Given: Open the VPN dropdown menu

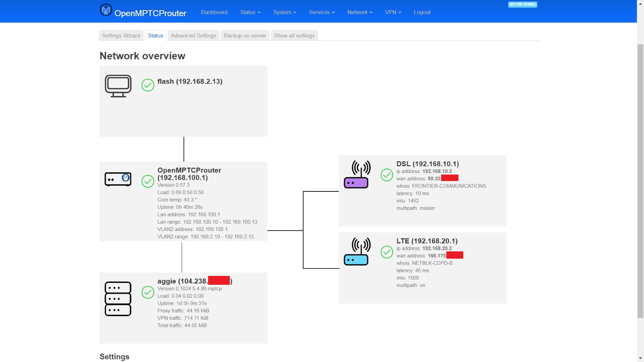Looking at the screenshot, I should click(x=392, y=12).
